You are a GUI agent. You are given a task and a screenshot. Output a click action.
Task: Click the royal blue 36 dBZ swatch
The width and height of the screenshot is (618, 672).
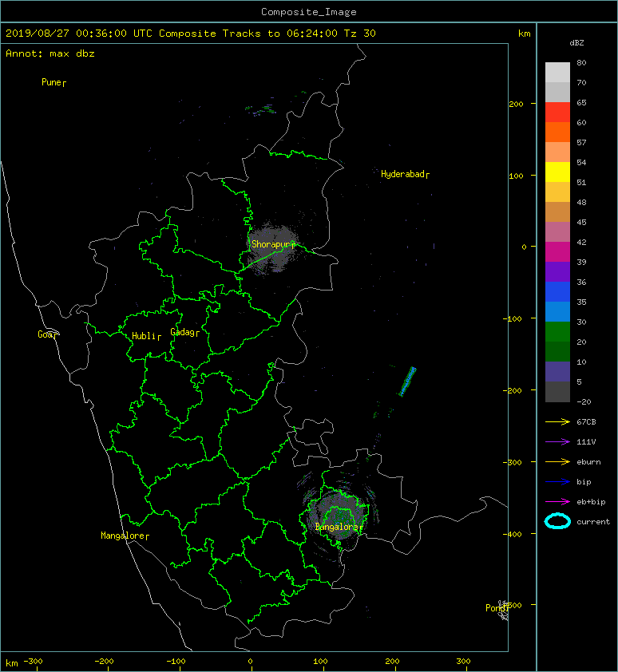[x=557, y=291]
